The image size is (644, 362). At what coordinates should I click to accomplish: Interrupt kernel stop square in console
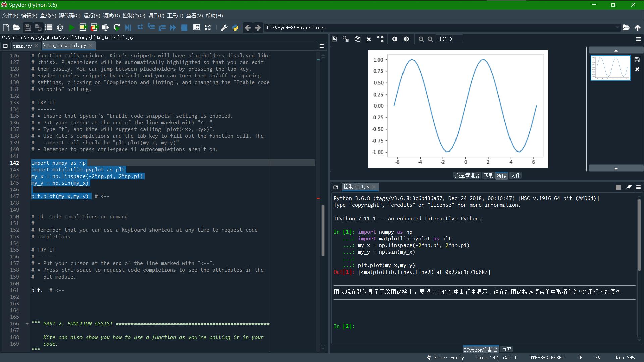(x=618, y=187)
